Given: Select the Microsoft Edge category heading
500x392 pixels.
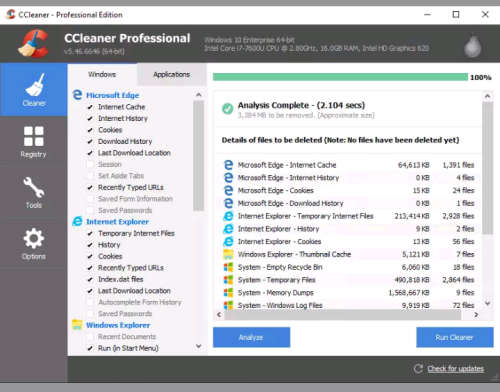Looking at the screenshot, I should 113,95.
